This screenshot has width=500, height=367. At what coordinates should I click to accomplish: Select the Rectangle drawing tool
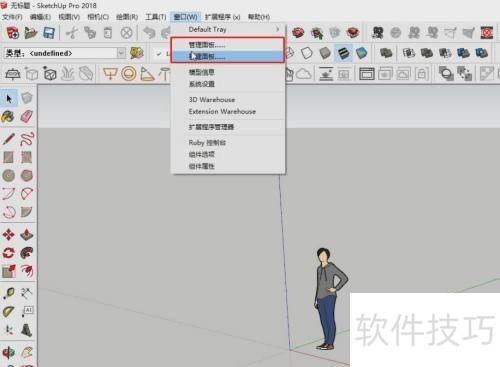(x=9, y=157)
